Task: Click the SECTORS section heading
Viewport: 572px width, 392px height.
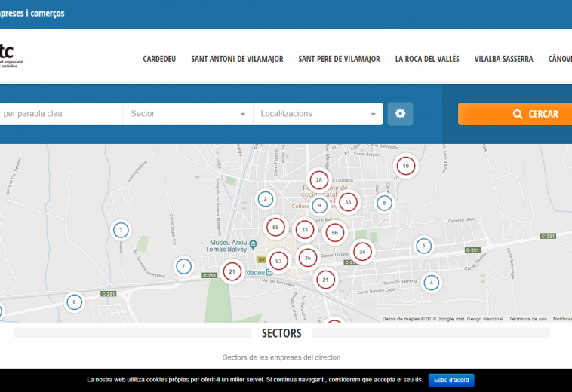Action: pyautogui.click(x=281, y=333)
